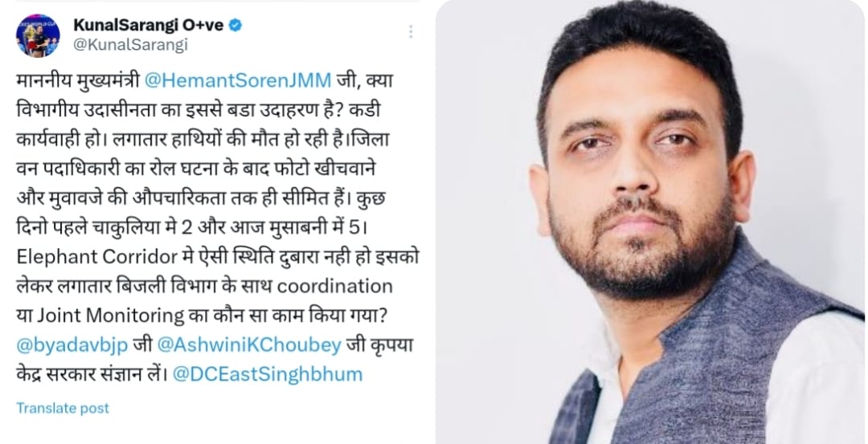Open the @KunalSarangi handle

point(131,45)
